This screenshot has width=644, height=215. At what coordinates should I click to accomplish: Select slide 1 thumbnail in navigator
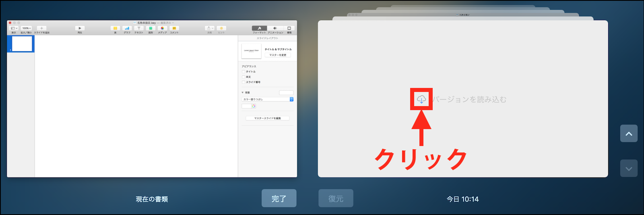(x=22, y=44)
